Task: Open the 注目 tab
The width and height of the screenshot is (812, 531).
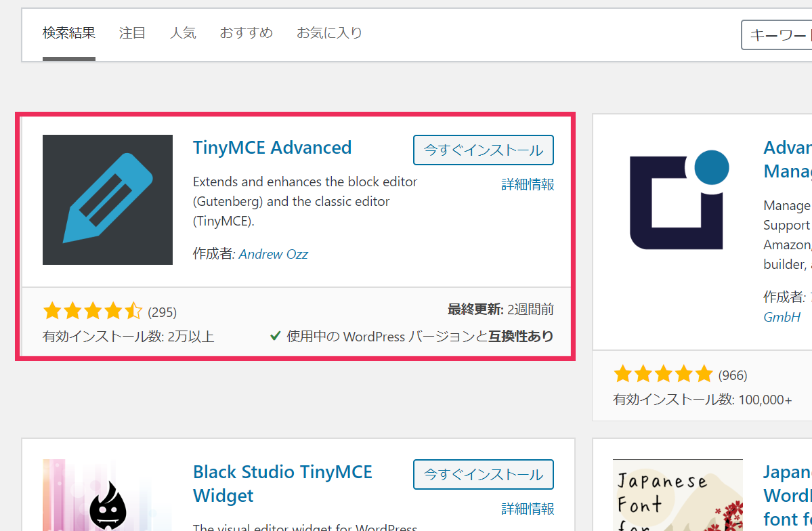Action: [x=132, y=33]
